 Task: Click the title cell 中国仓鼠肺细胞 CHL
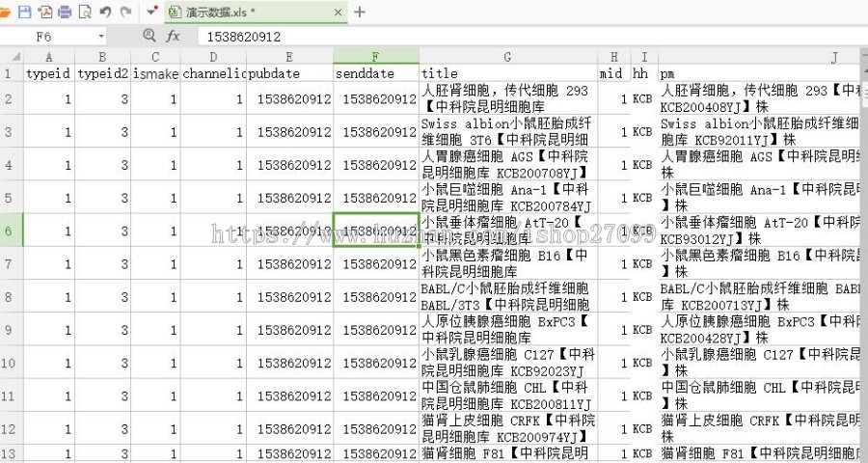507,395
